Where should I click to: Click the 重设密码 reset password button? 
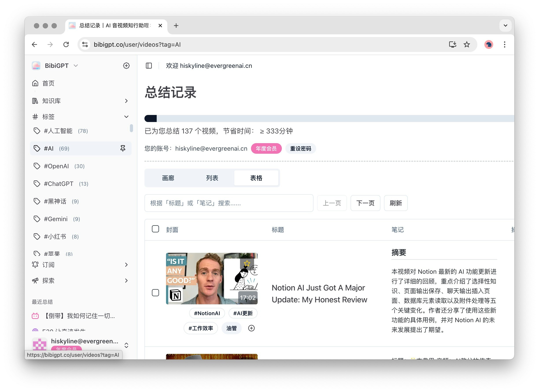click(x=300, y=149)
